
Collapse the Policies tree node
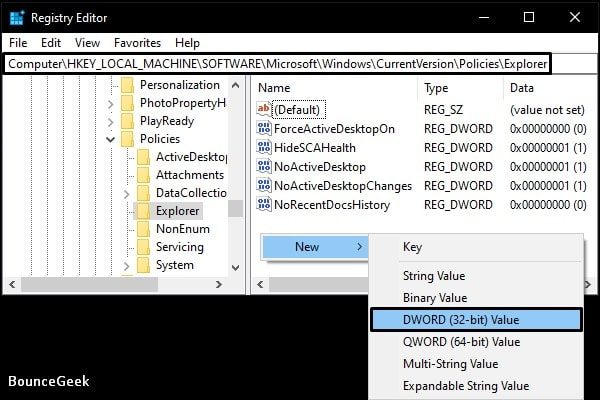pyautogui.click(x=111, y=139)
